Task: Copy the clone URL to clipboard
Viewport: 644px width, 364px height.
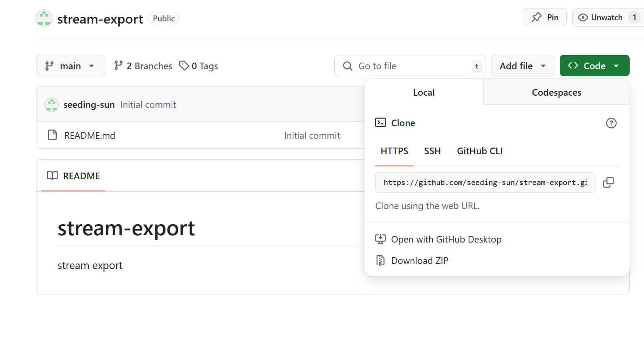Action: (608, 182)
